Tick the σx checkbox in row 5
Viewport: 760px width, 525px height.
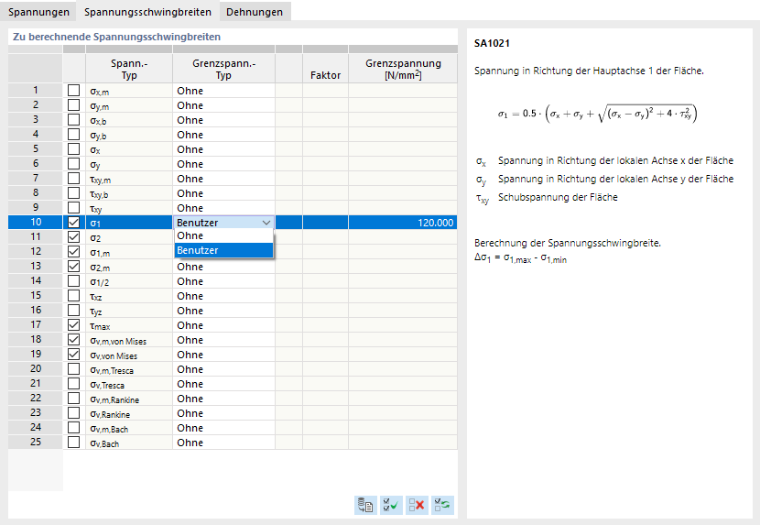[74, 149]
